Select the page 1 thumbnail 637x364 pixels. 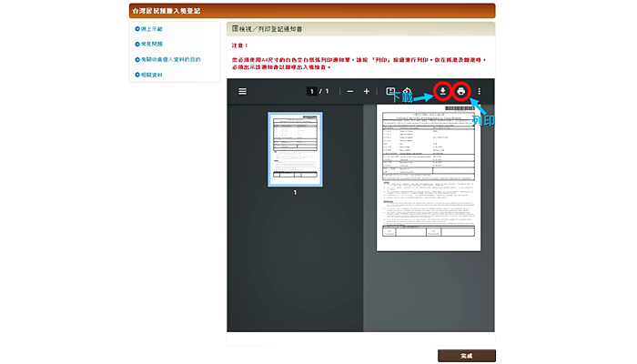point(294,149)
